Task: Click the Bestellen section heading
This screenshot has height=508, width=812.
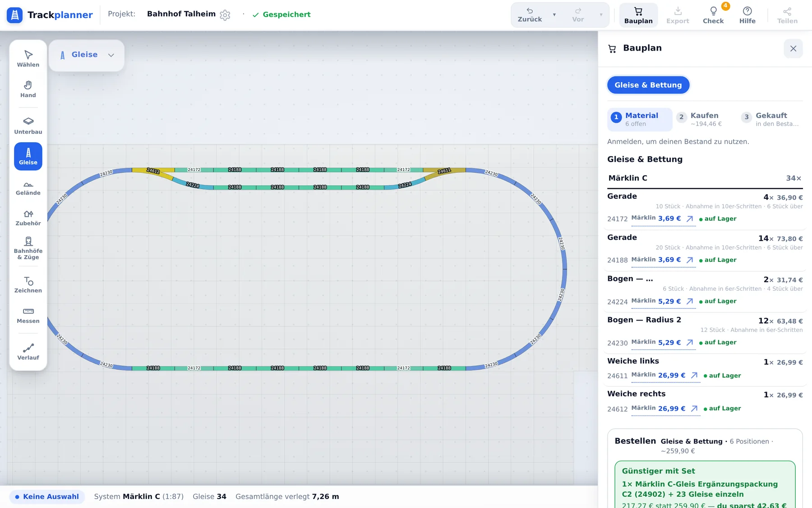Action: 635,441
